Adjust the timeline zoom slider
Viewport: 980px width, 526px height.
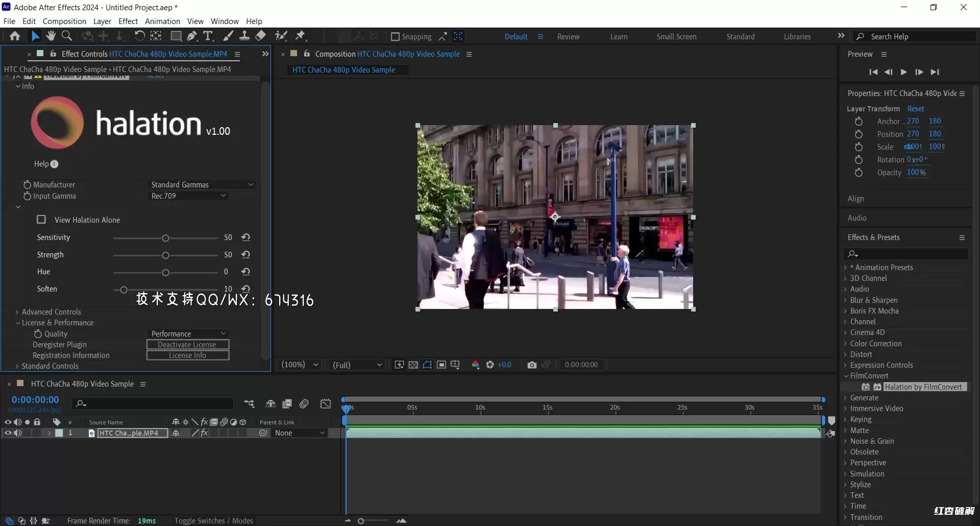click(361, 521)
